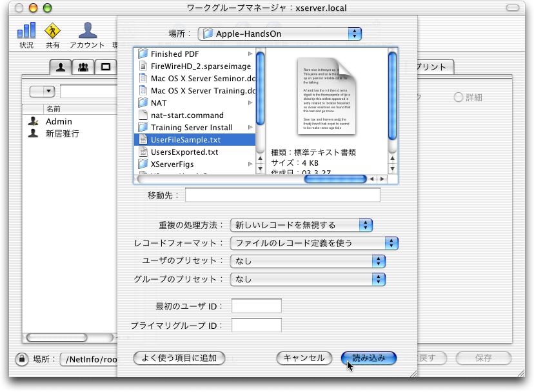
Task: Switch to the single user tab
Action: (x=61, y=66)
